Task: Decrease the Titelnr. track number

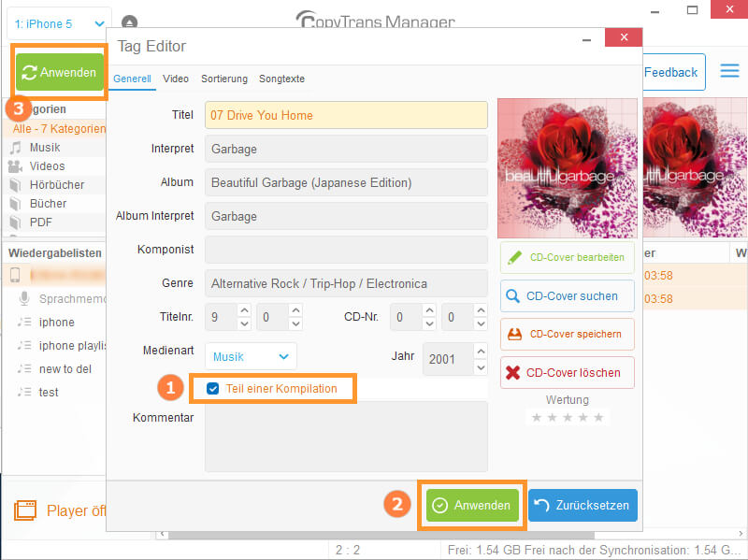Action: pyautogui.click(x=244, y=323)
